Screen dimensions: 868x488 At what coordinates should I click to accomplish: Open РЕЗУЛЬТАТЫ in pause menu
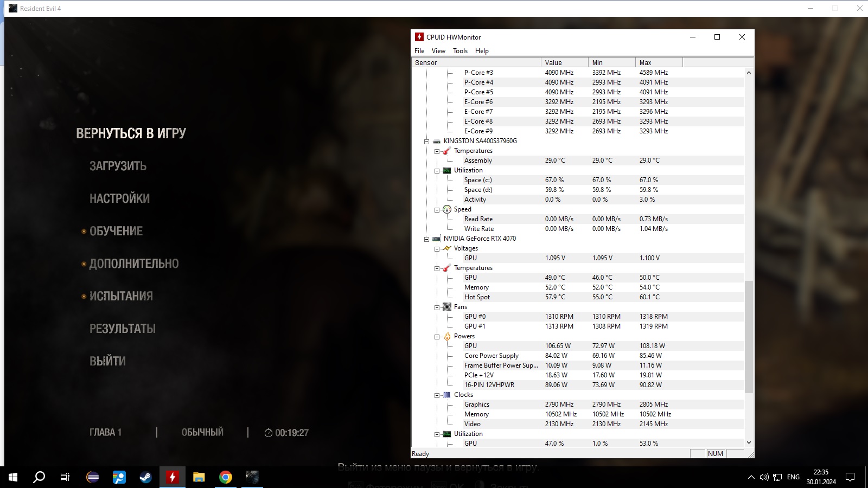point(123,329)
